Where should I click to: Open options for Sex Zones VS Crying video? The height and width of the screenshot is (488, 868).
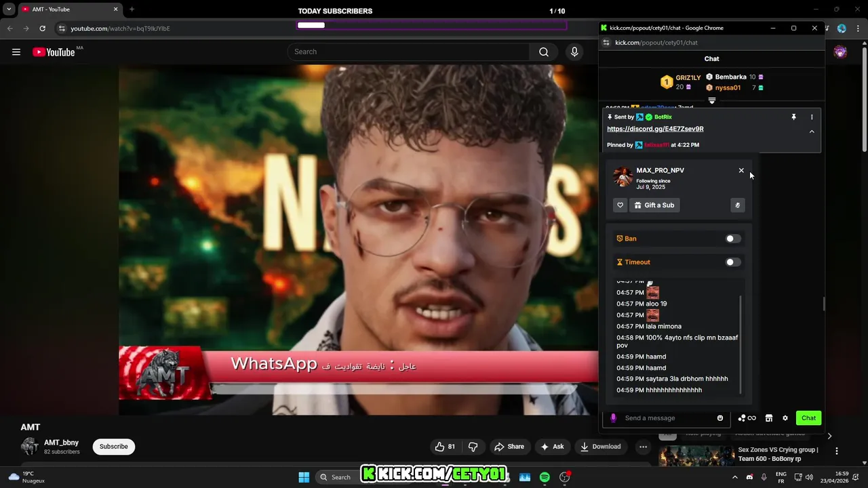pyautogui.click(x=836, y=451)
